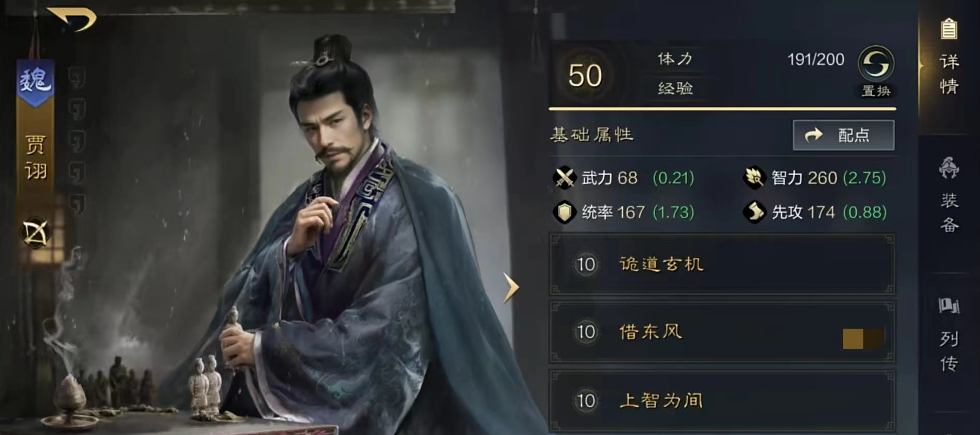980x435 pixels.
Task: Switch to the 详情 details tab
Action: pyautogui.click(x=949, y=74)
